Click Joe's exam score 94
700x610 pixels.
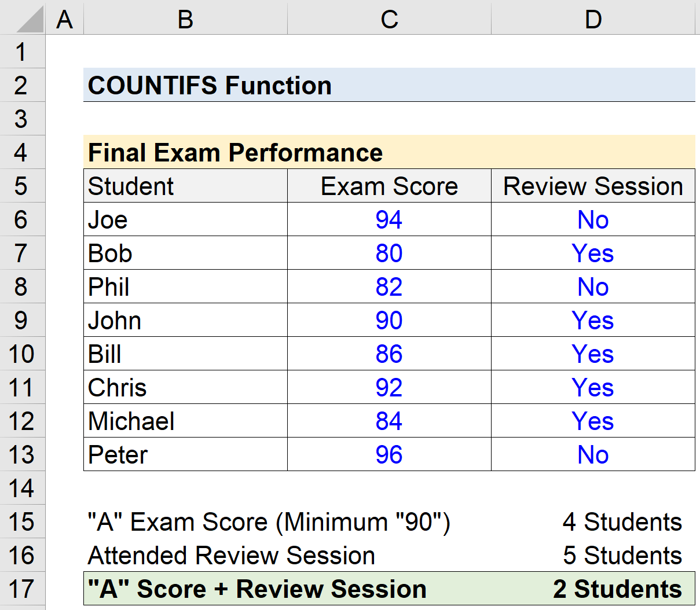(x=389, y=219)
